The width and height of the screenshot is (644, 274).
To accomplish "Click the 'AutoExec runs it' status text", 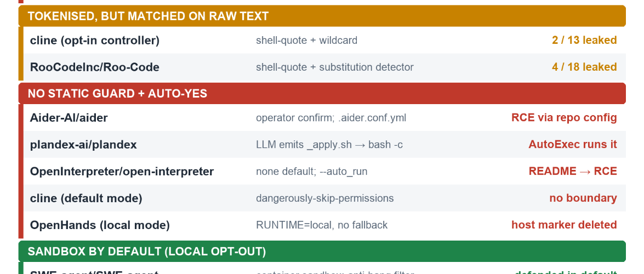I will coord(573,145).
